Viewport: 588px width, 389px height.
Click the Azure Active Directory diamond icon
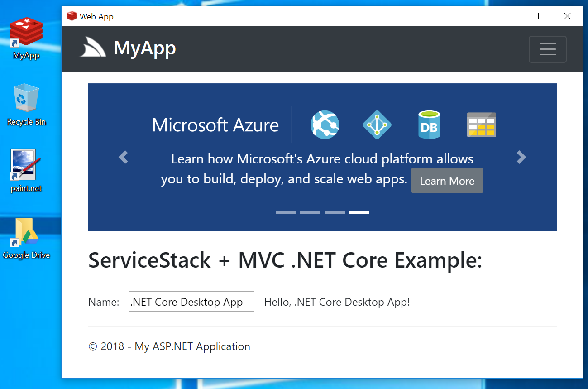[377, 125]
